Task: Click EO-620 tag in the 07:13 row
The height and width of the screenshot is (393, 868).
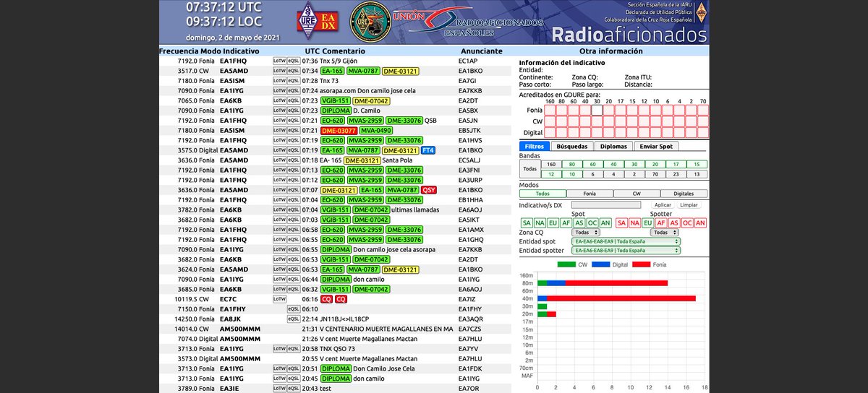Action: pos(333,170)
